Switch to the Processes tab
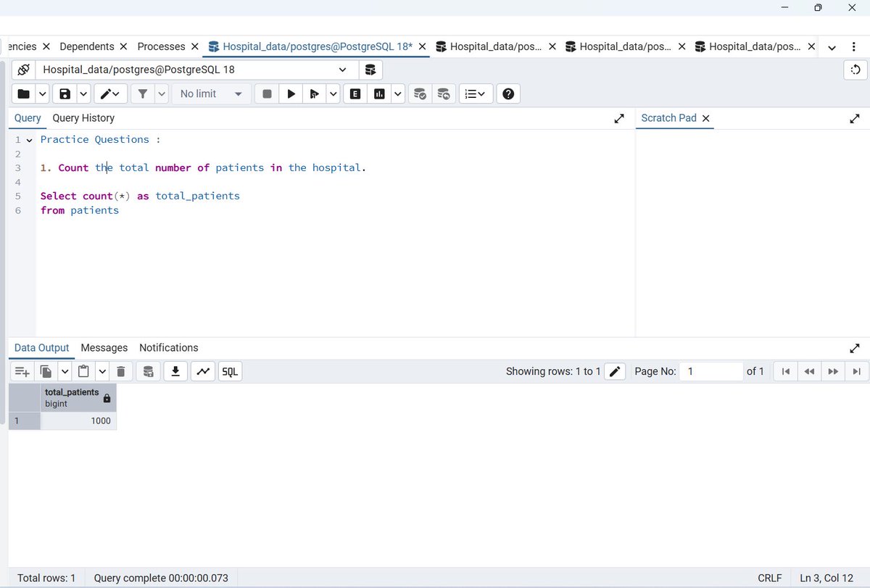870x588 pixels. click(x=161, y=46)
